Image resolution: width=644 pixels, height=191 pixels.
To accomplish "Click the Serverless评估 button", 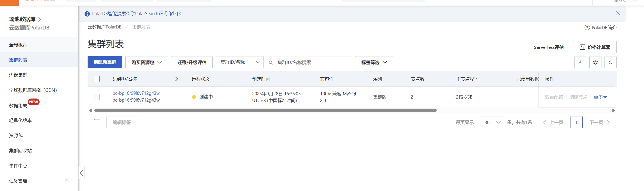I will [x=549, y=47].
